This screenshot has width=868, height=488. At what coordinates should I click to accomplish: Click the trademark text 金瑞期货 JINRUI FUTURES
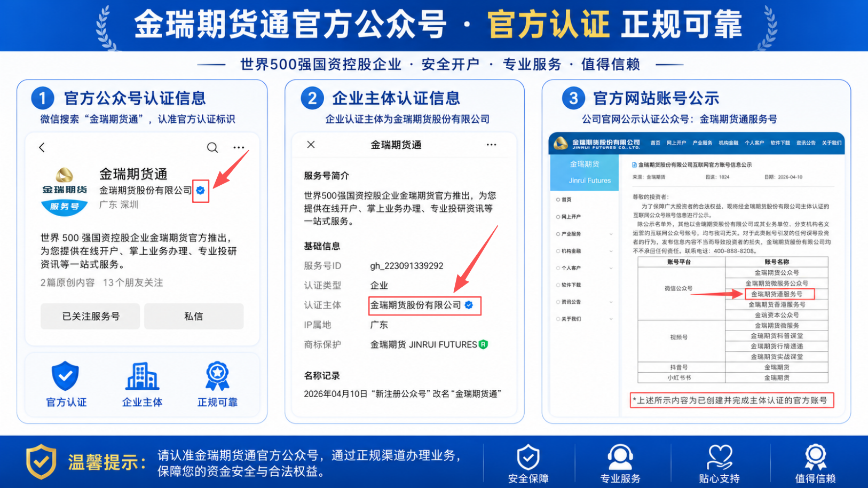click(x=424, y=344)
